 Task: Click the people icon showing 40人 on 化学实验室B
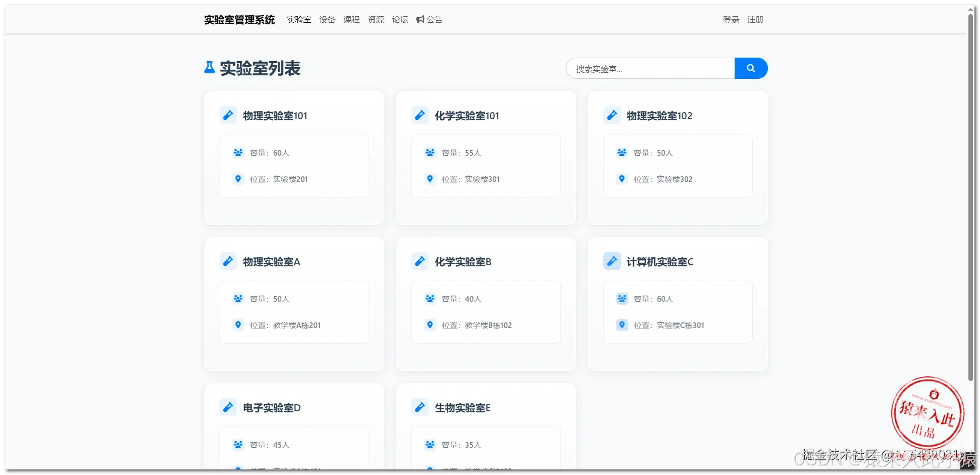point(430,298)
